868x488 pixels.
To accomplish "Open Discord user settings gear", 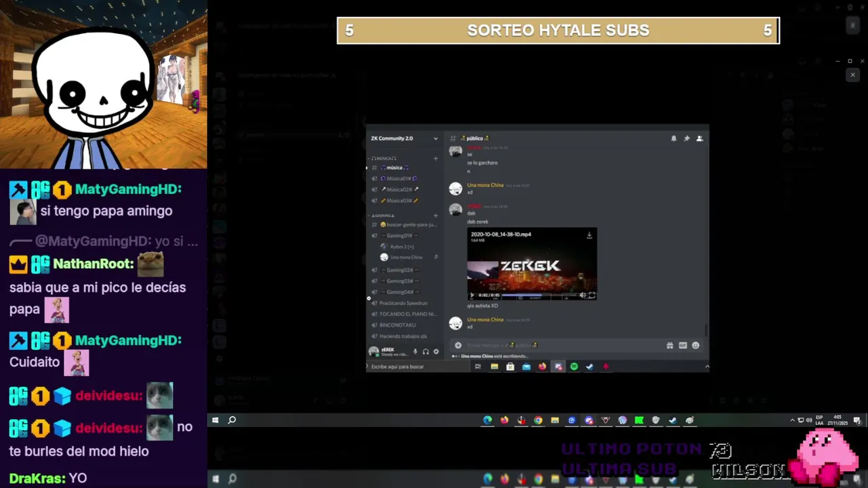I will 436,352.
